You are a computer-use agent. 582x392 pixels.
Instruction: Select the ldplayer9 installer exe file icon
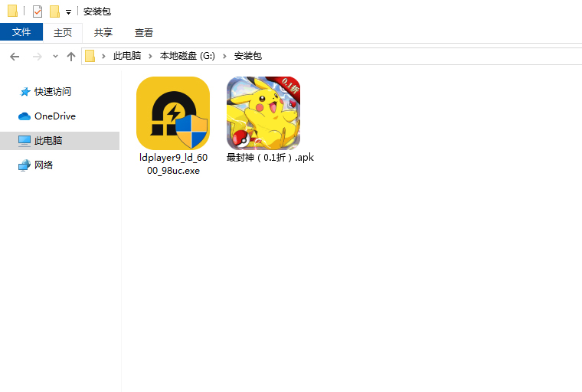(173, 113)
